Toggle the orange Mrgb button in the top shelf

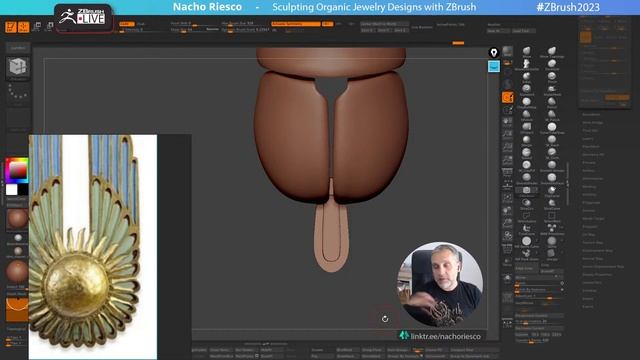127,24
